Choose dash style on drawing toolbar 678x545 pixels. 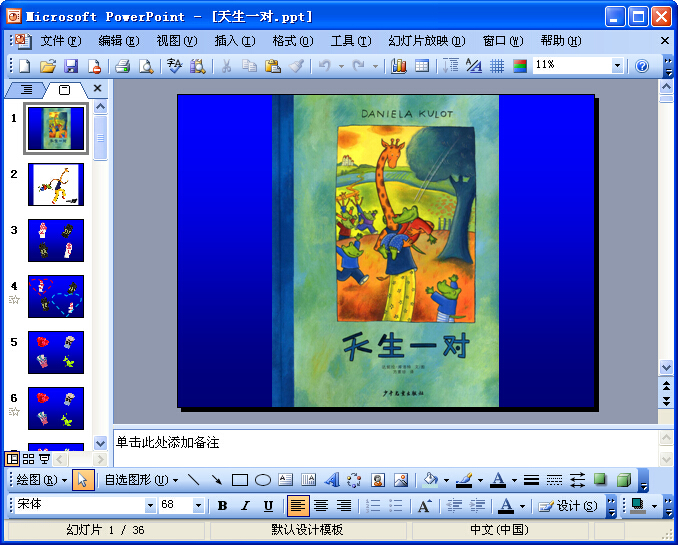[554, 480]
